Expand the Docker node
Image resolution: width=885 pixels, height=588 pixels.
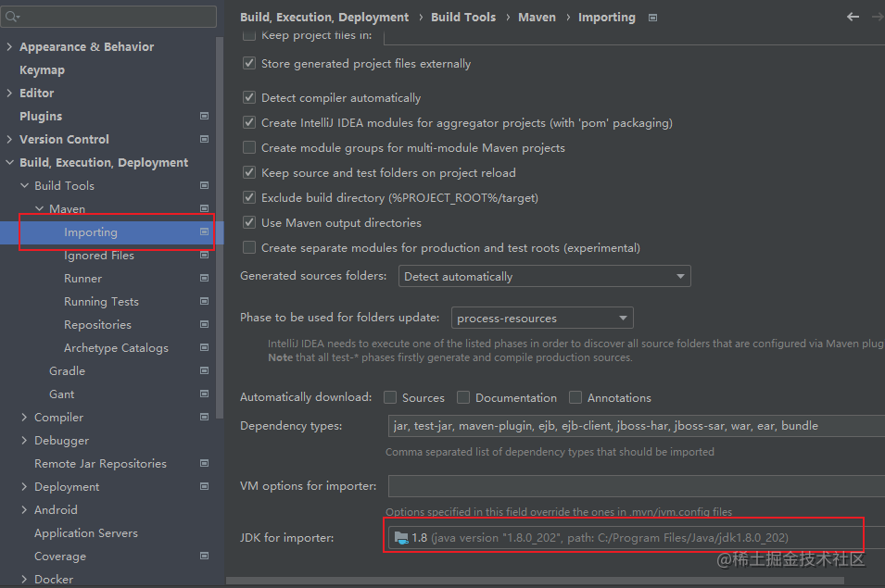click(24, 579)
